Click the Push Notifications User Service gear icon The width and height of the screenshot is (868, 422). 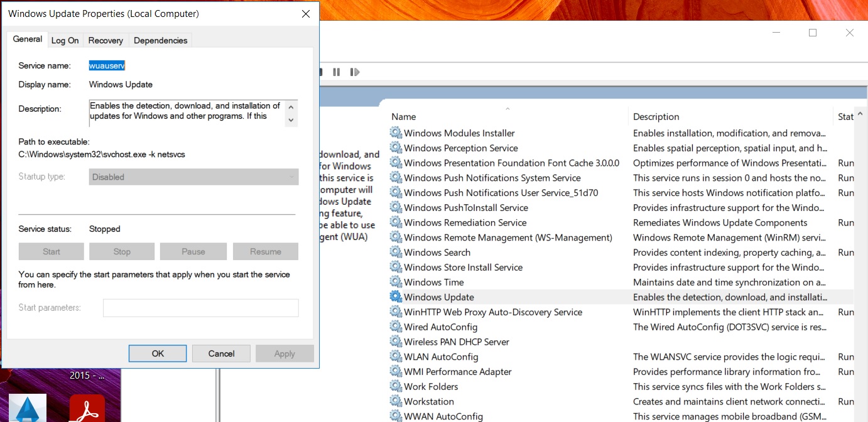pos(396,193)
